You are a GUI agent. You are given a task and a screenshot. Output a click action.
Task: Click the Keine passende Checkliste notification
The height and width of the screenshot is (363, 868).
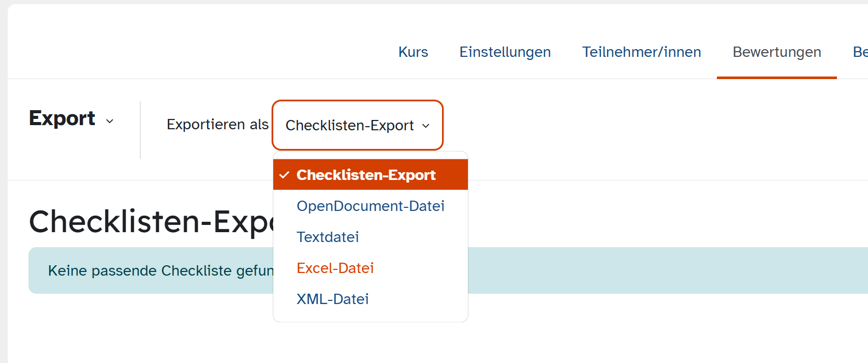(448, 270)
